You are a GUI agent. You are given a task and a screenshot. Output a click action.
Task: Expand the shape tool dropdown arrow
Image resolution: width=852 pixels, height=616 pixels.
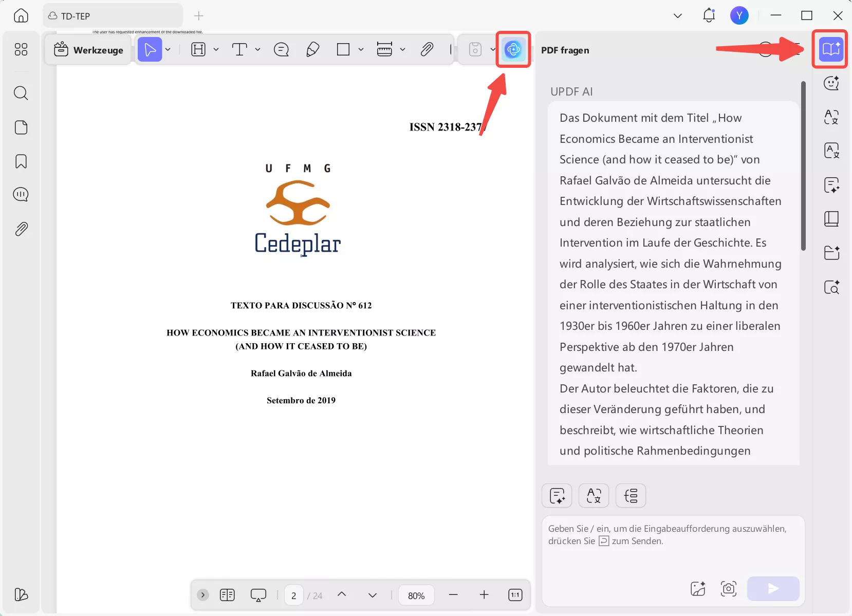pyautogui.click(x=361, y=49)
